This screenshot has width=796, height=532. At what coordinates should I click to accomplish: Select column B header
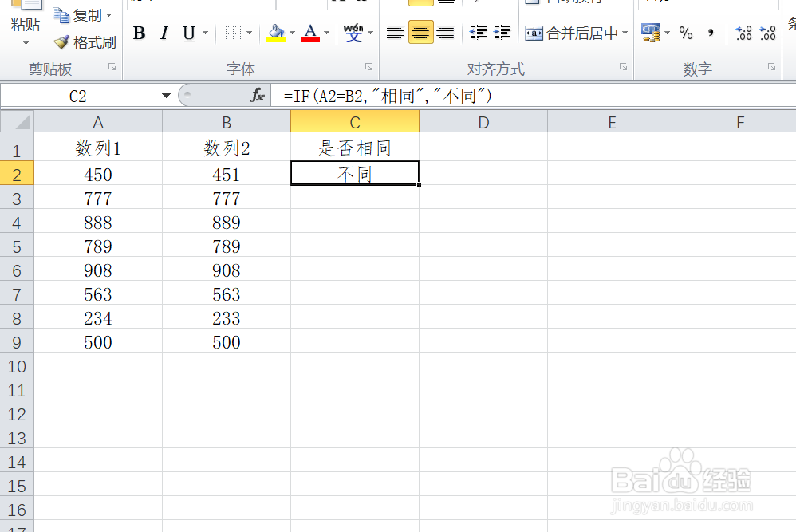point(227,122)
